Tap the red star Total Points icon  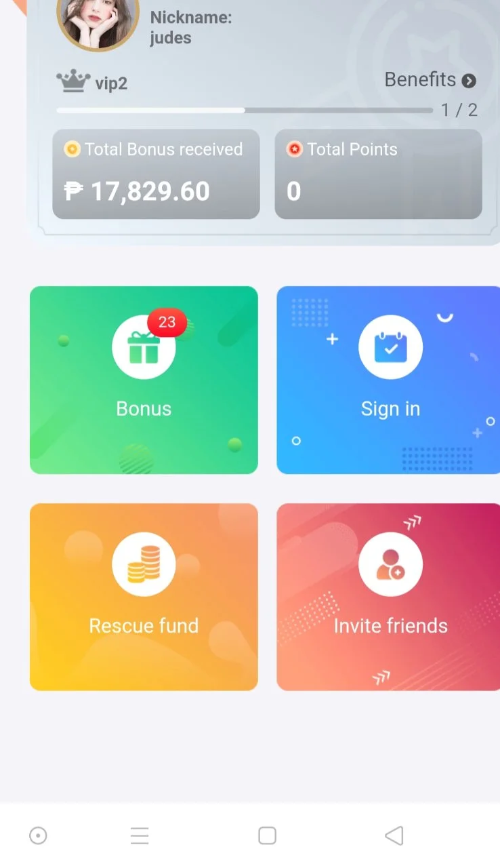[294, 149]
